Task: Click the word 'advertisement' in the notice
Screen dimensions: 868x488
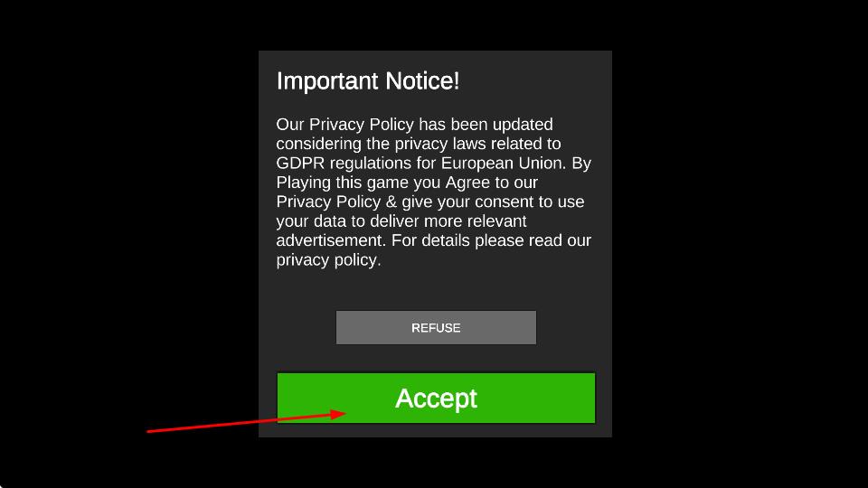Action: coord(329,240)
